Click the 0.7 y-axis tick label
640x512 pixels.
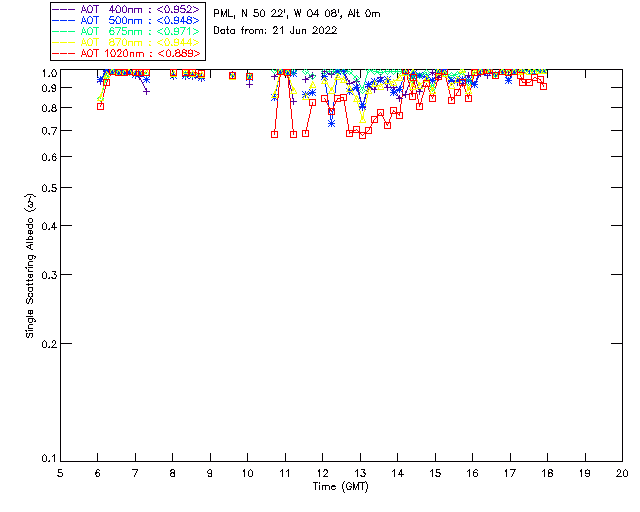pos(49,131)
